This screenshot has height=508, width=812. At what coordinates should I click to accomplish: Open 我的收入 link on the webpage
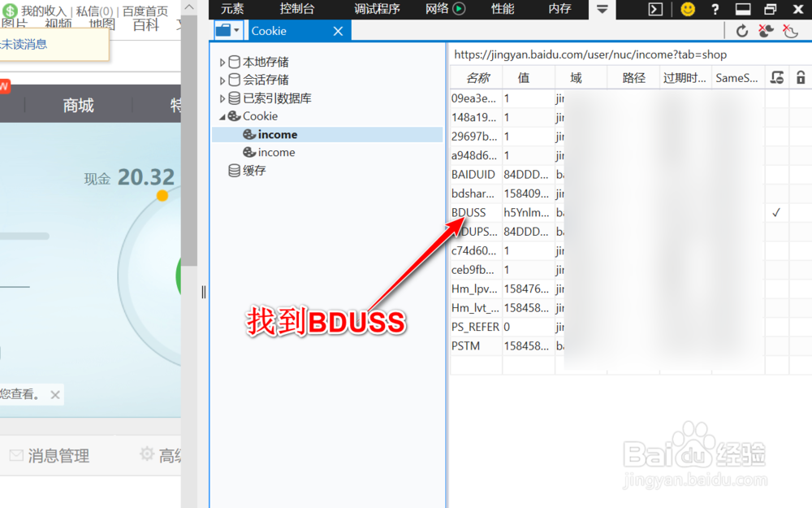click(x=44, y=11)
